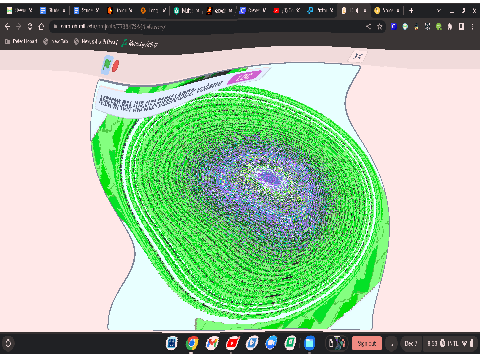The height and width of the screenshot is (360, 480).
Task: Click the address bar URL field
Action: click(207, 27)
